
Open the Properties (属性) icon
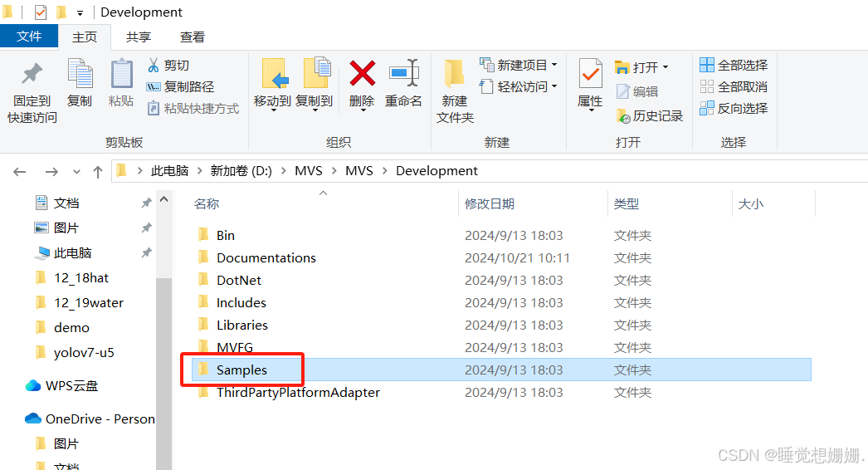coord(590,73)
